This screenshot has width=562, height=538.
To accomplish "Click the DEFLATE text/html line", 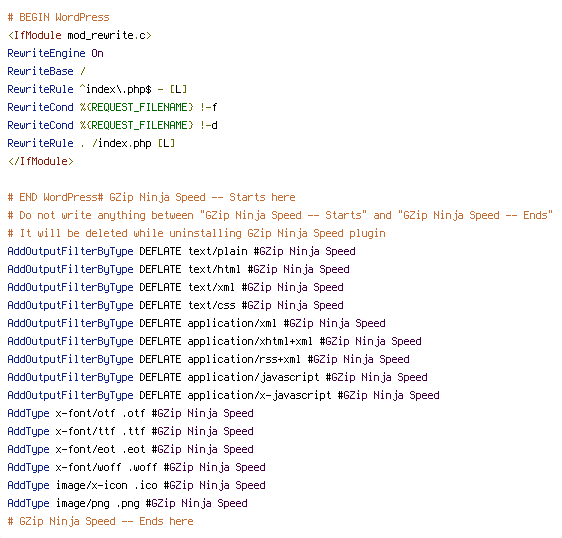I will (x=178, y=269).
